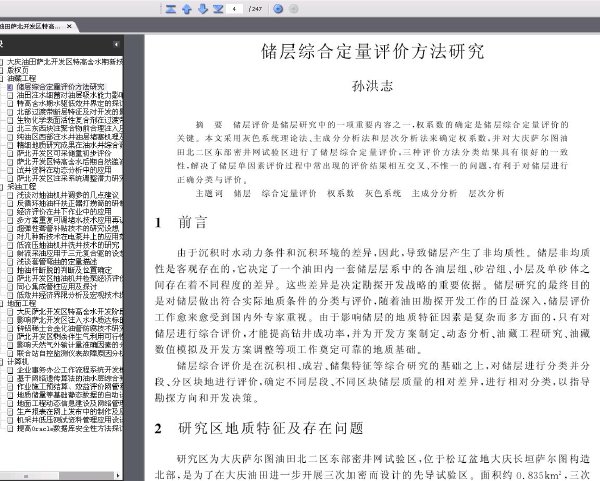Image resolution: width=600 pixels, height=481 pixels.
Task: Click the page icon beside 抽油杆断脱的判断及位置确定
Action: click(x=10, y=270)
